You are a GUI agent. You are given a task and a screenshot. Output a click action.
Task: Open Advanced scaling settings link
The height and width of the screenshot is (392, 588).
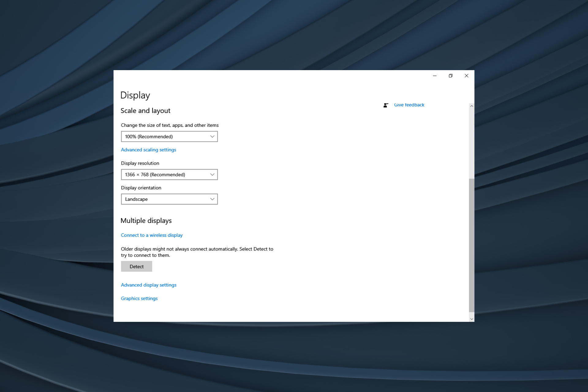click(148, 150)
